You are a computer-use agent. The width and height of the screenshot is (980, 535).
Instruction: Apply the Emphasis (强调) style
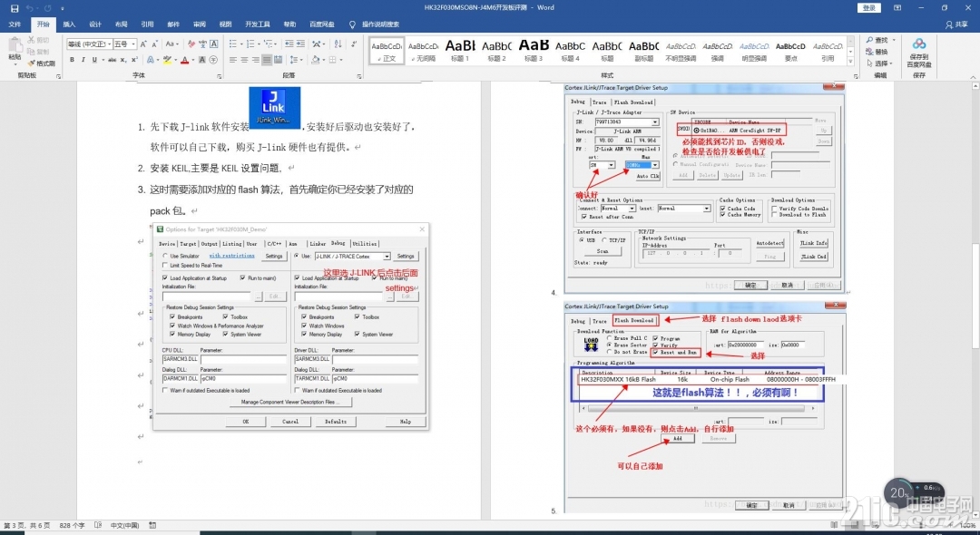click(x=718, y=51)
